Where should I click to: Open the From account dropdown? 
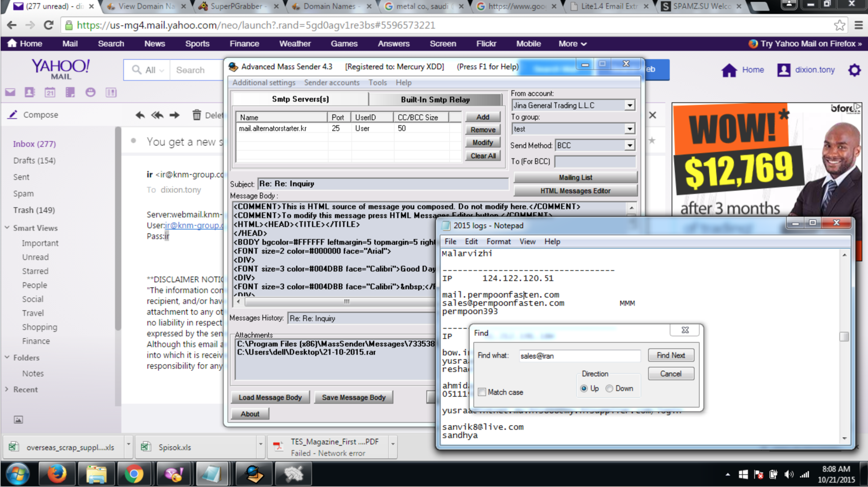[629, 105]
